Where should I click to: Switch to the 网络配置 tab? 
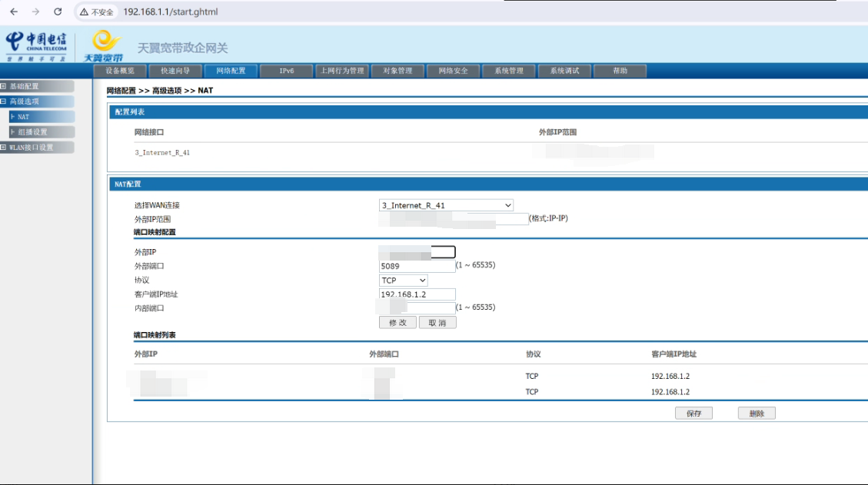(x=231, y=71)
